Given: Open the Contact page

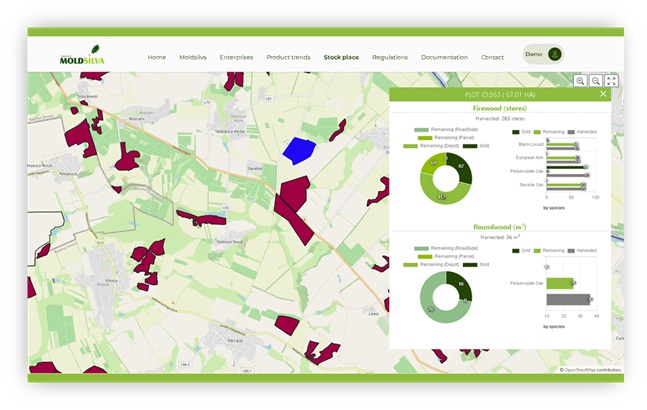Looking at the screenshot, I should pyautogui.click(x=492, y=57).
